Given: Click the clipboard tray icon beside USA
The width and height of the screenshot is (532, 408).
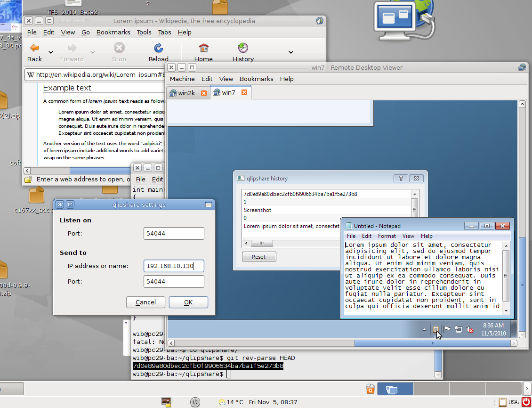Looking at the screenshot, I should 502,402.
